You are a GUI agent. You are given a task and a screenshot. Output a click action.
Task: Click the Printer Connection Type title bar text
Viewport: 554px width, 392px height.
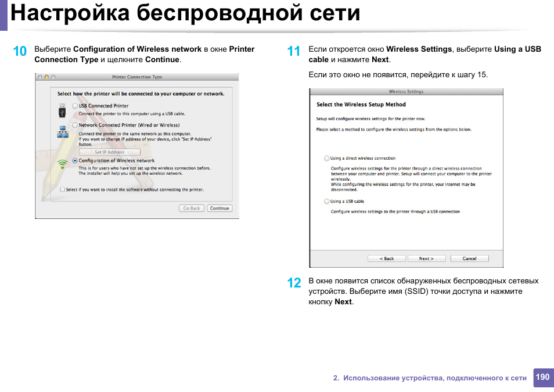137,77
